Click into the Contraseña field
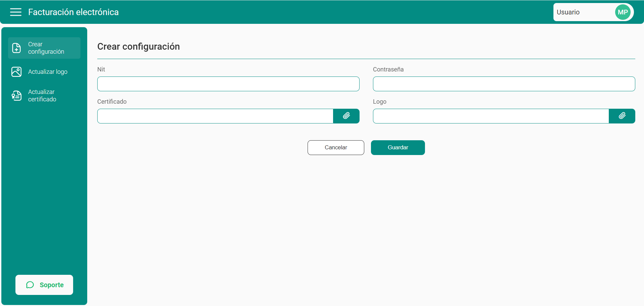This screenshot has width=644, height=306. (504, 84)
